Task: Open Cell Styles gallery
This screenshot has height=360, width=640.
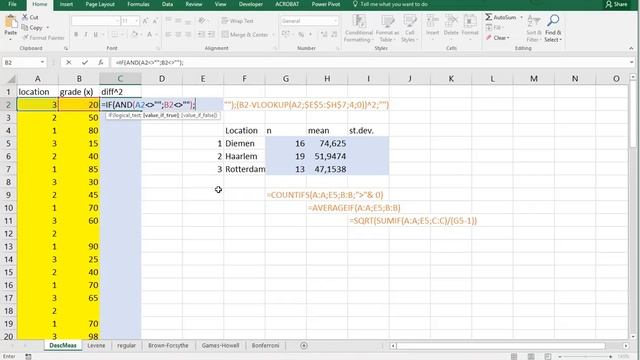Action: [409, 29]
